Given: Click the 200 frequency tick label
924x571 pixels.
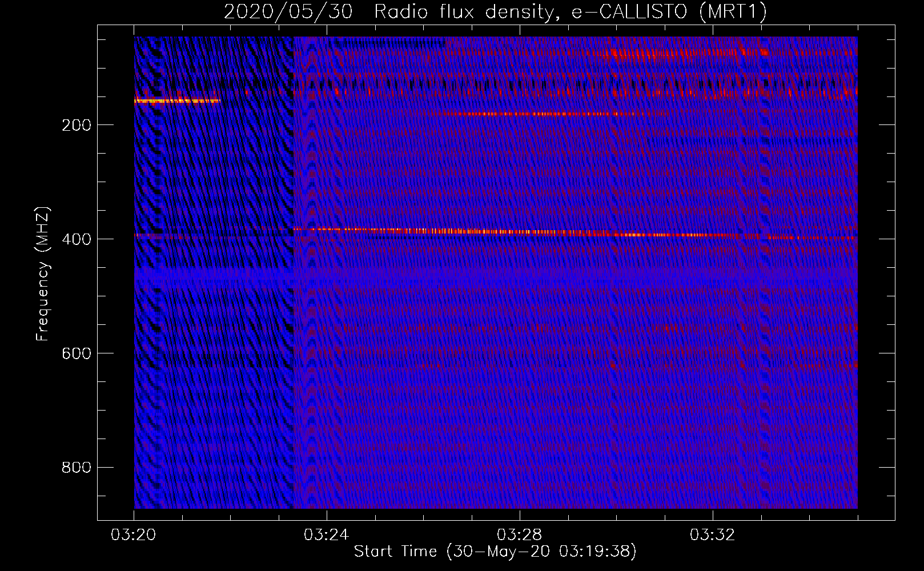Looking at the screenshot, I should 77,125.
